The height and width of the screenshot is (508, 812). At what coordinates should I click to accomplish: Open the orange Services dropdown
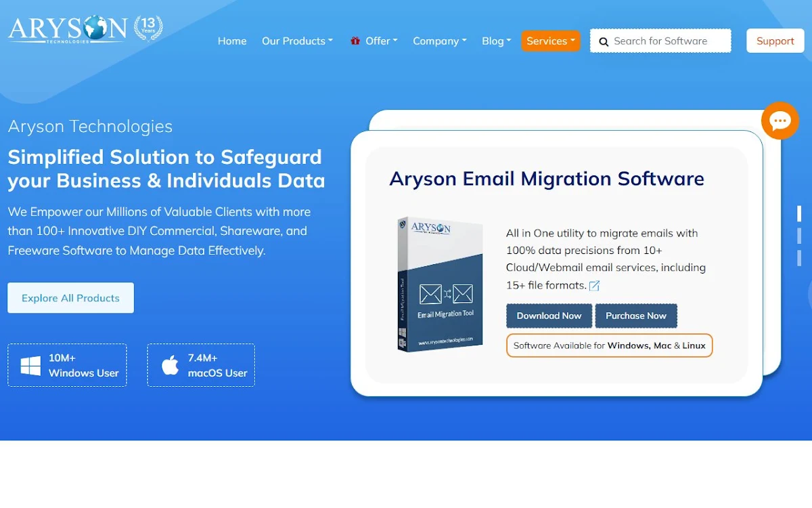pos(551,41)
